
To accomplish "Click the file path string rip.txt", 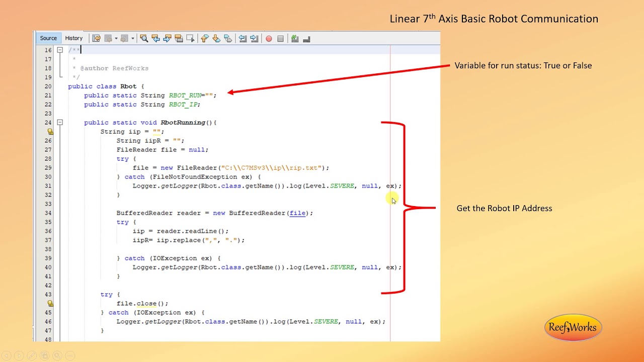I will click(271, 167).
